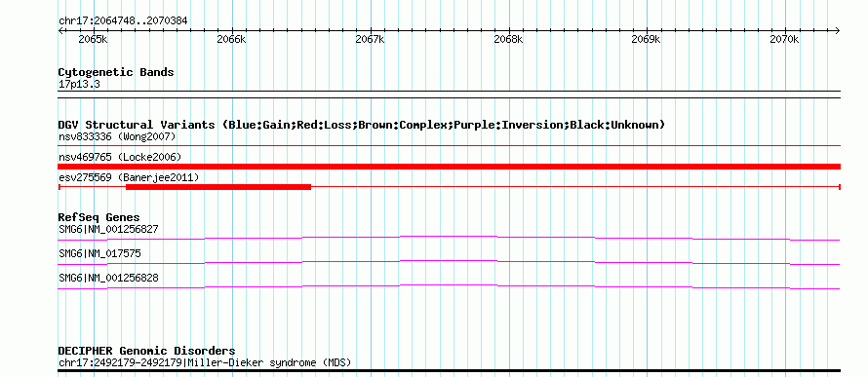Click the thick red nsv469765 loss bar
Viewport: 868px width, 377px height.
450,167
